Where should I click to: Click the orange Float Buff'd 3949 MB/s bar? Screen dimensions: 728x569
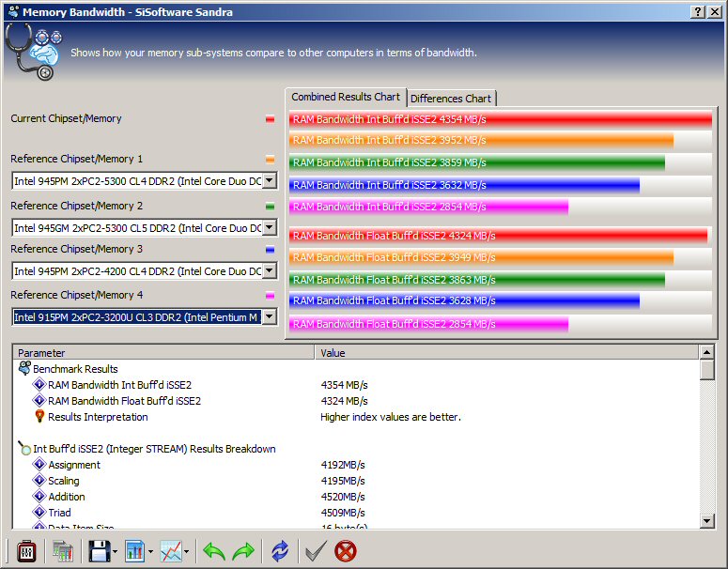coord(482,257)
